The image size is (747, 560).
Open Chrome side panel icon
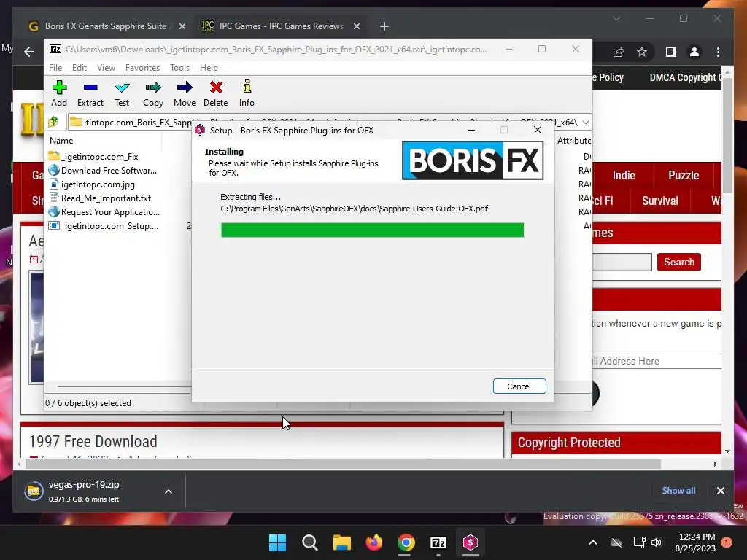pyautogui.click(x=671, y=52)
